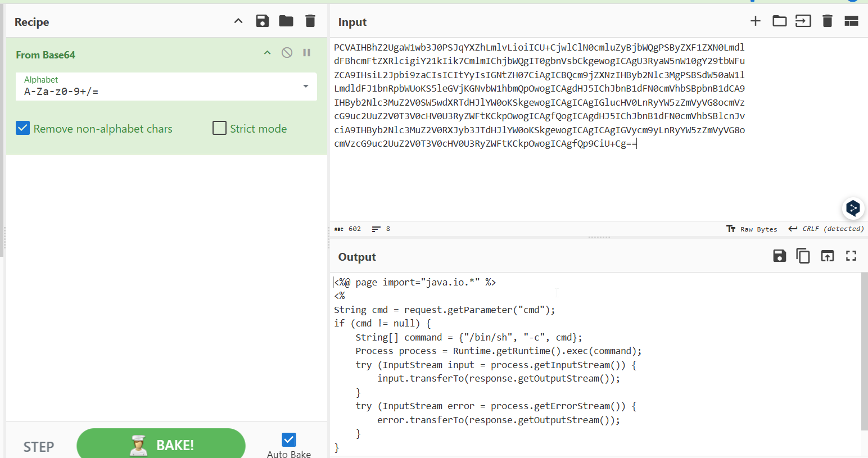Viewport: 868px width, 458px height.
Task: Uncheck Remove non-alphabet chars
Action: [22, 128]
